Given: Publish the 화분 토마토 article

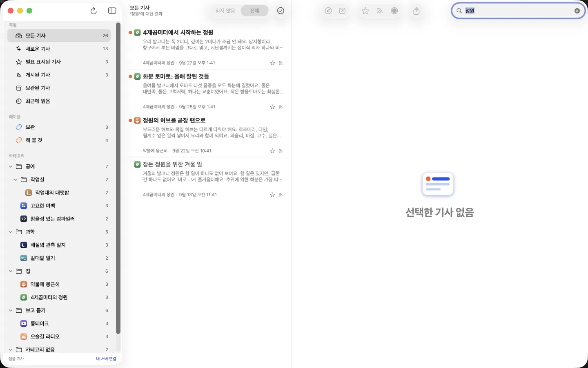Looking at the screenshot, I should [281, 107].
